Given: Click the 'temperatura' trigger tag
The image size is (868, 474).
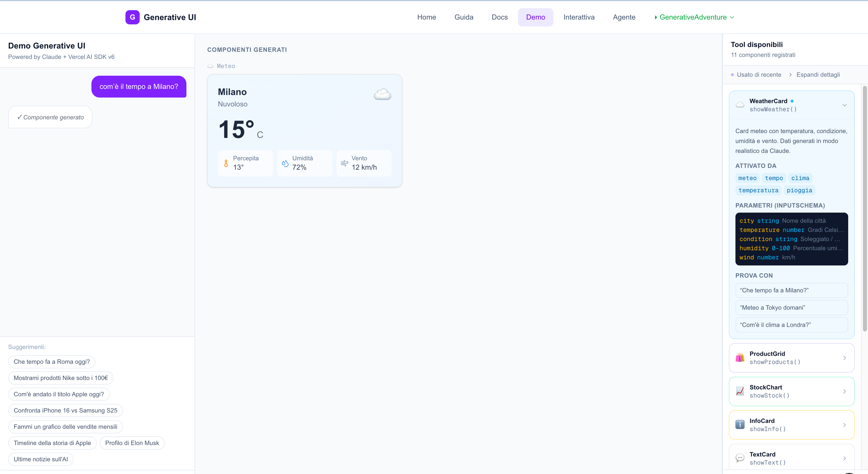Looking at the screenshot, I should [x=758, y=190].
